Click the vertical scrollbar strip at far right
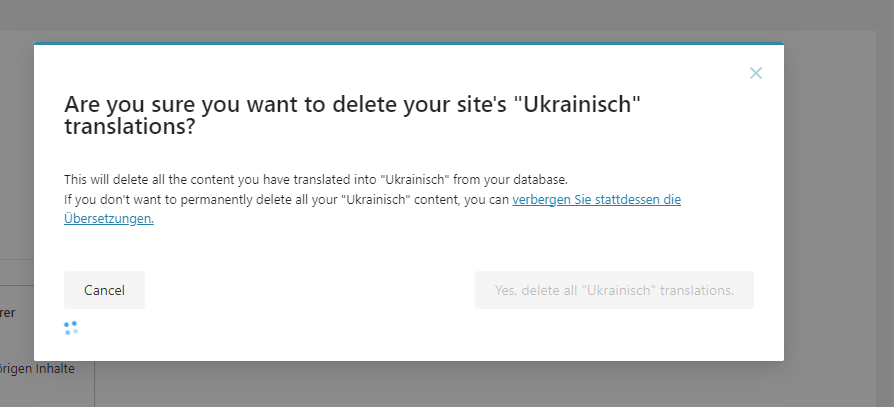This screenshot has width=894, height=407. (x=885, y=219)
